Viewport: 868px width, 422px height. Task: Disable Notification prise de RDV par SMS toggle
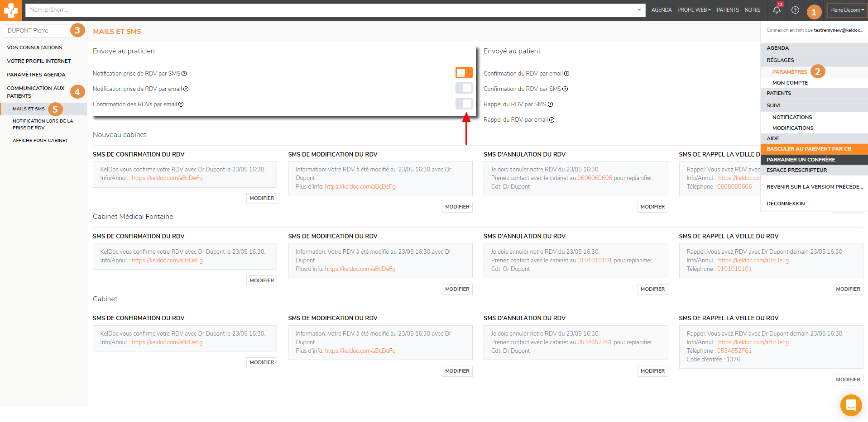pyautogui.click(x=464, y=73)
